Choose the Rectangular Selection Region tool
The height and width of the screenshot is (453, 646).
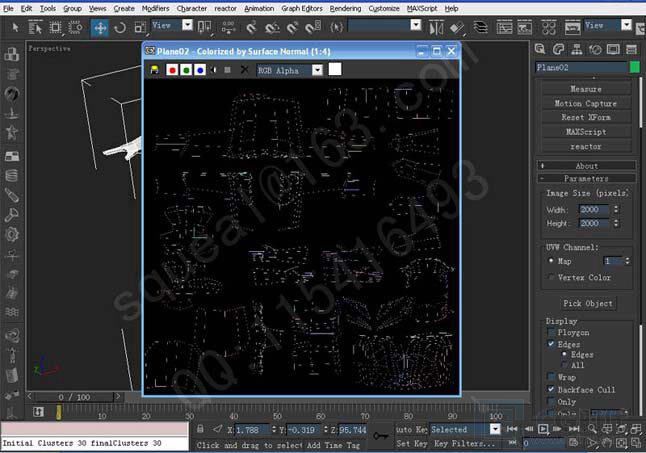point(55,28)
